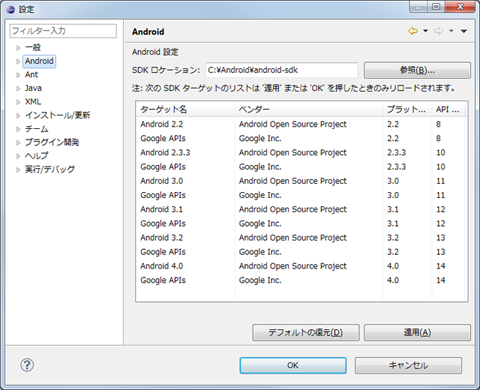The width and height of the screenshot is (480, 390).
Task: Click the Eclipse icon in the title bar
Action: [x=11, y=9]
